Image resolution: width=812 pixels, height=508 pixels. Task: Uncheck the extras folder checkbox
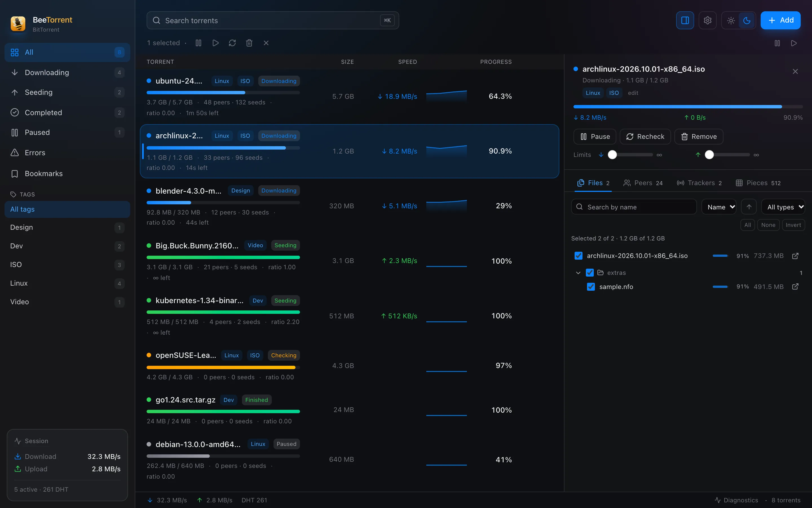[590, 272]
